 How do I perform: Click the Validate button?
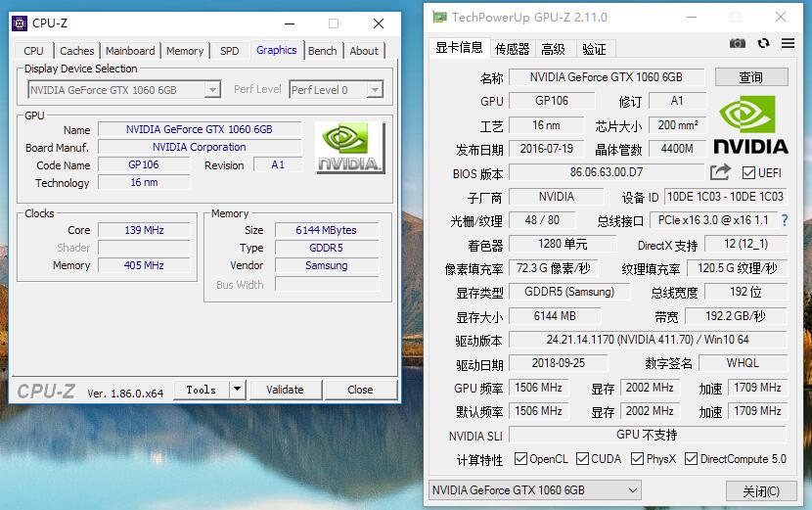click(x=285, y=390)
